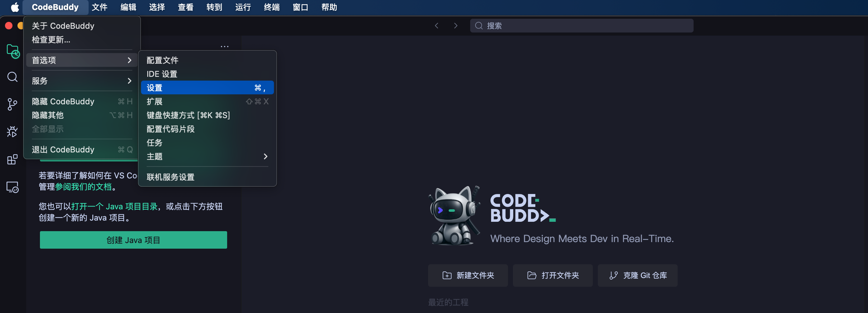Expand the 主题 submenu
Image resolution: width=868 pixels, height=313 pixels.
(x=207, y=156)
